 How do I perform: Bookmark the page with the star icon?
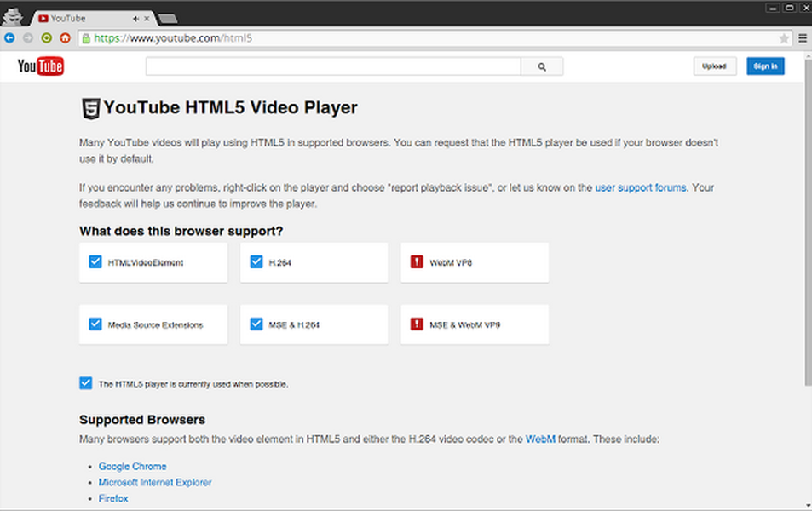pyautogui.click(x=784, y=38)
